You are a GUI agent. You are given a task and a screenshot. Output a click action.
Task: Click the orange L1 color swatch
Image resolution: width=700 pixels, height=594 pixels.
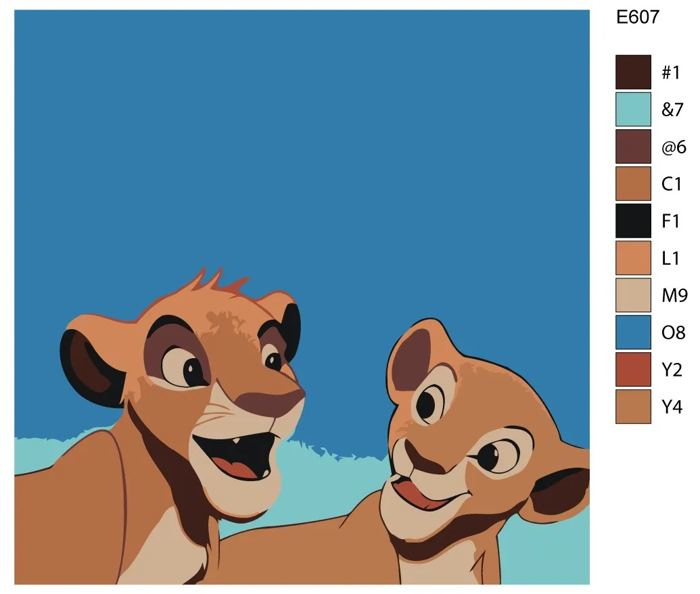(633, 257)
